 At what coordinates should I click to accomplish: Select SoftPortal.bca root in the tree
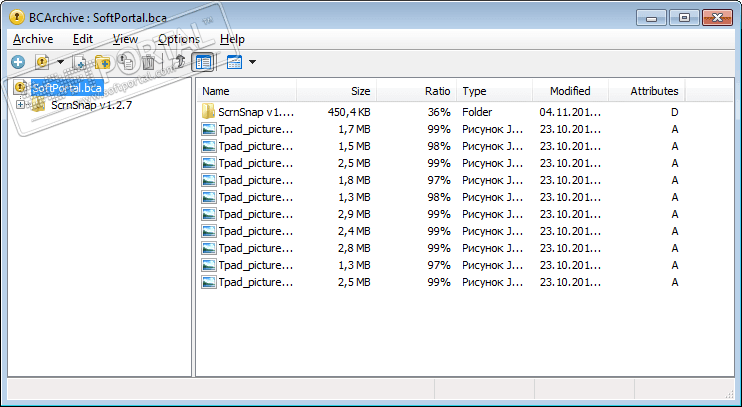[67, 88]
